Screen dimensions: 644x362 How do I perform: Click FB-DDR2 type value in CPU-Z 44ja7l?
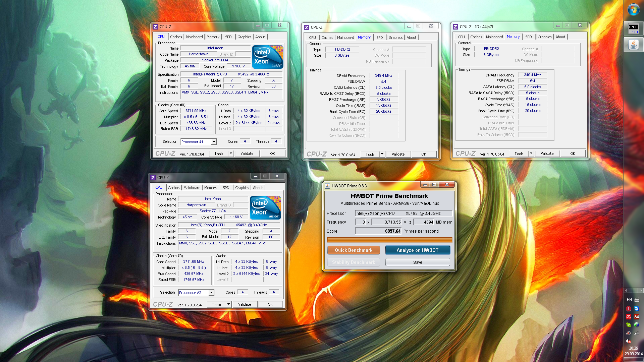[491, 49]
